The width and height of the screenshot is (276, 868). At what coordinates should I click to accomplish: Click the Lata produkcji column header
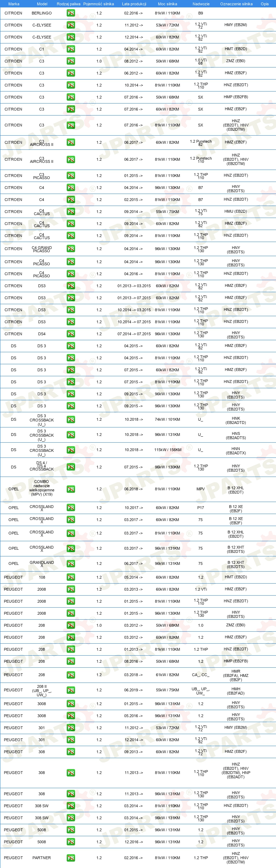click(x=134, y=4)
